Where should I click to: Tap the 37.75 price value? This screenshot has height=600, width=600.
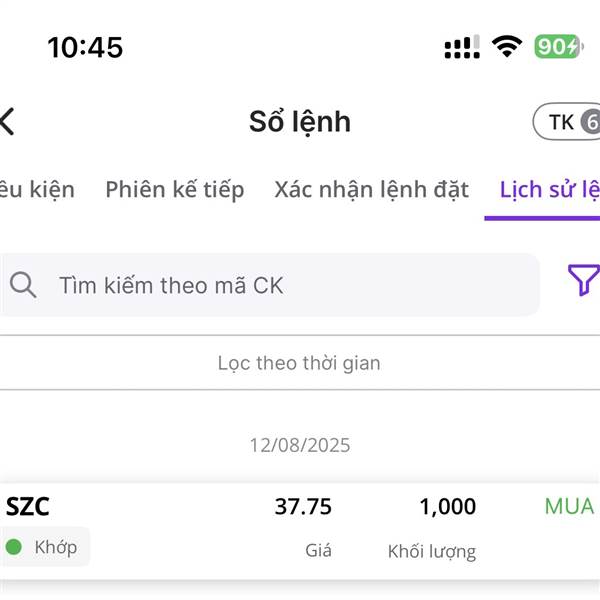click(303, 506)
